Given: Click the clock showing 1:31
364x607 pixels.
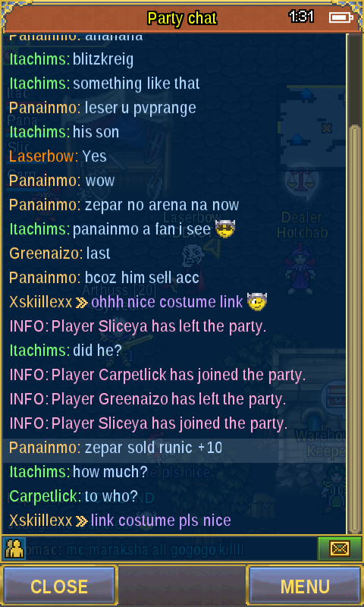Looking at the screenshot, I should 301,17.
